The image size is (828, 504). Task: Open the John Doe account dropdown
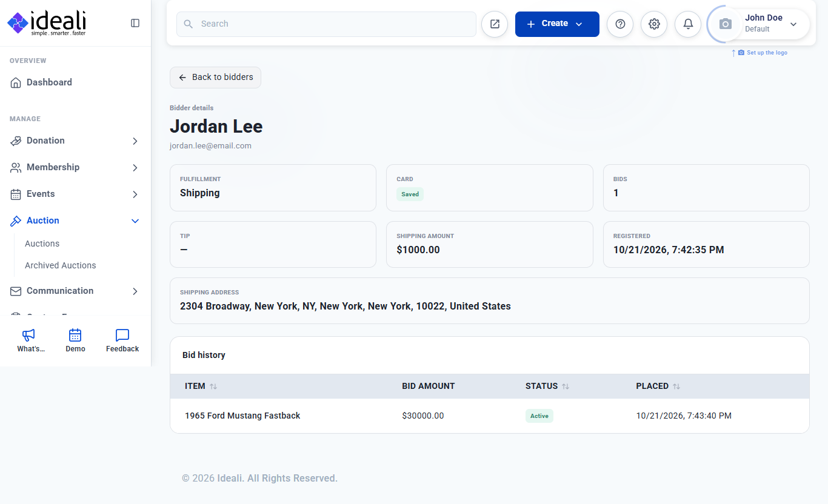click(770, 24)
